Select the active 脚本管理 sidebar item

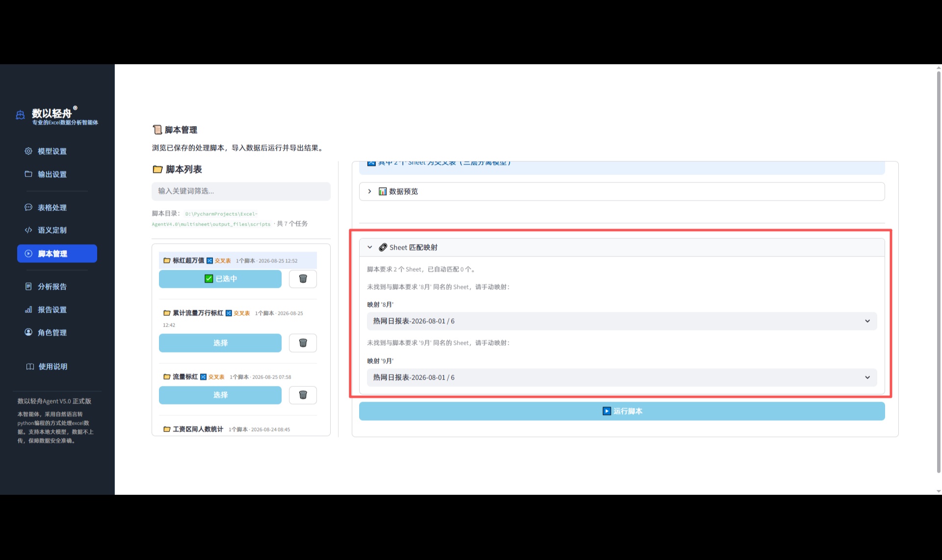57,254
